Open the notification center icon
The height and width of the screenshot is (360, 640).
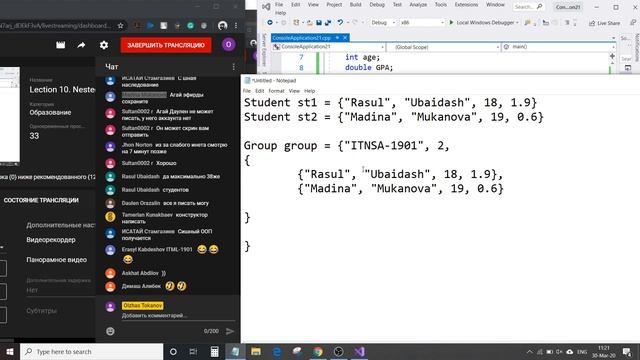tap(627, 351)
